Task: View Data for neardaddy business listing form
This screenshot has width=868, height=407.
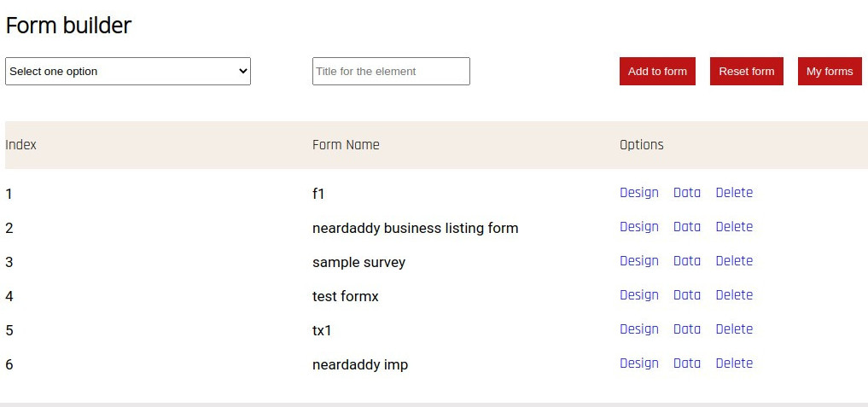Action: 686,227
